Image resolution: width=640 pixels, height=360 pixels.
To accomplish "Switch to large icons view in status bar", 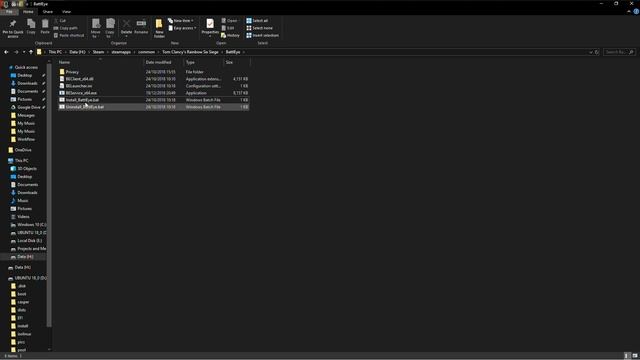I will [x=635, y=356].
